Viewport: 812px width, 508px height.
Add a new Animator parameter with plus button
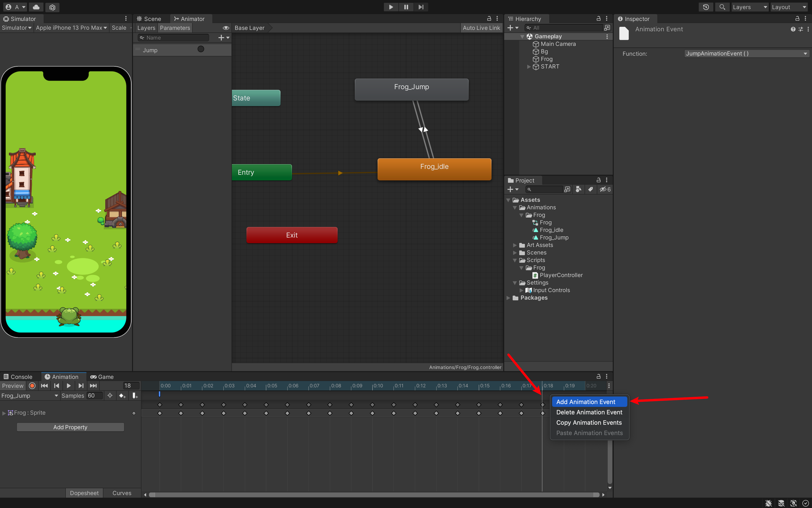coord(224,38)
